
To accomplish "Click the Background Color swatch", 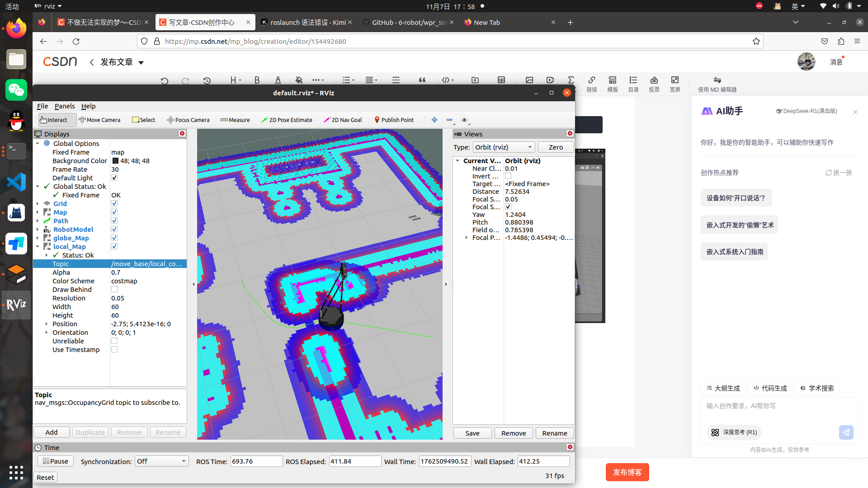I will tap(115, 161).
